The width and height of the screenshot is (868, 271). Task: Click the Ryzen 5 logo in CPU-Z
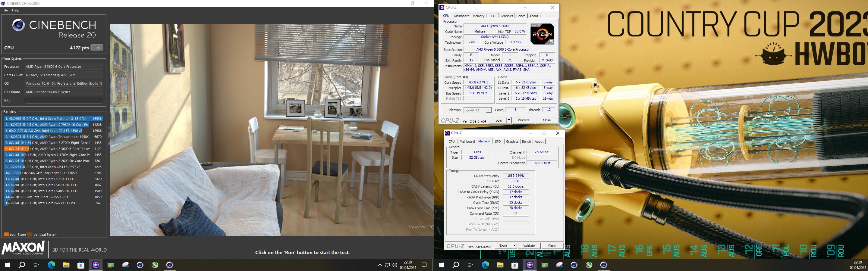[542, 34]
